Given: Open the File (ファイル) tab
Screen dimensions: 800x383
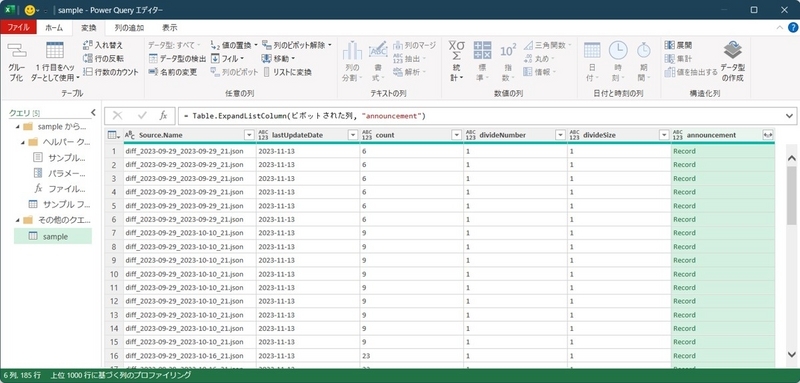Looking at the screenshot, I should point(18,28).
